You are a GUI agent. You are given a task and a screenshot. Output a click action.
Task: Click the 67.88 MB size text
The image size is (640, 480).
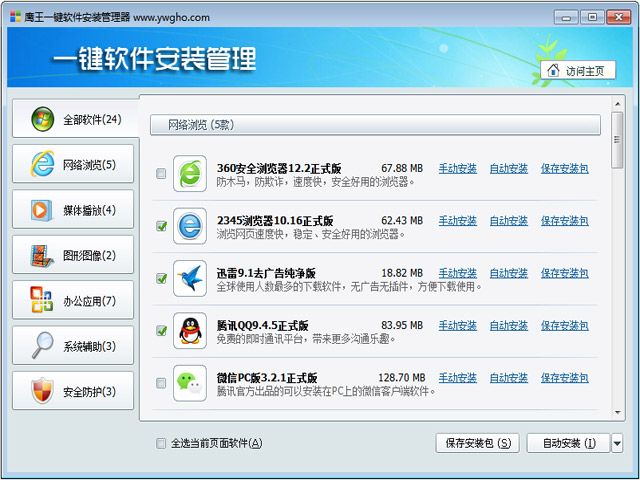click(402, 168)
